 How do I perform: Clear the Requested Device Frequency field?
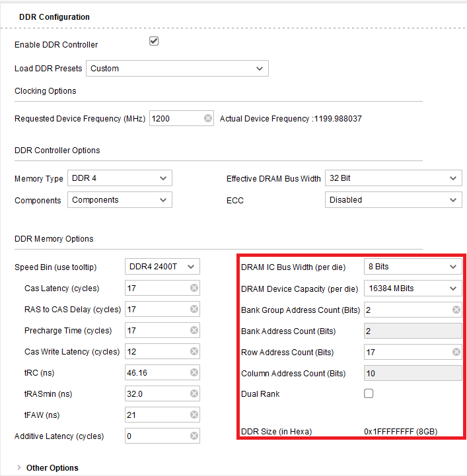[208, 119]
